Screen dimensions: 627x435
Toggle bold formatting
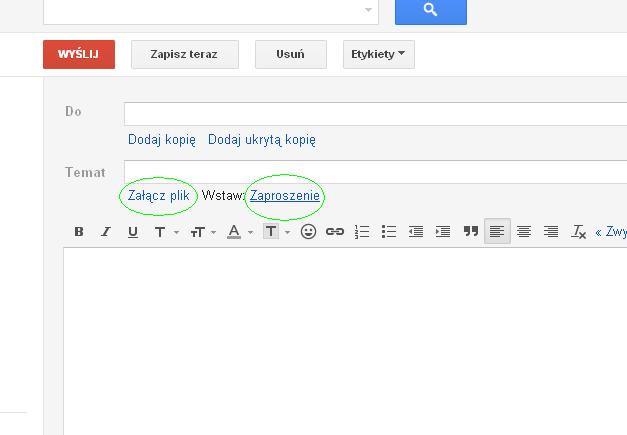pyautogui.click(x=79, y=231)
